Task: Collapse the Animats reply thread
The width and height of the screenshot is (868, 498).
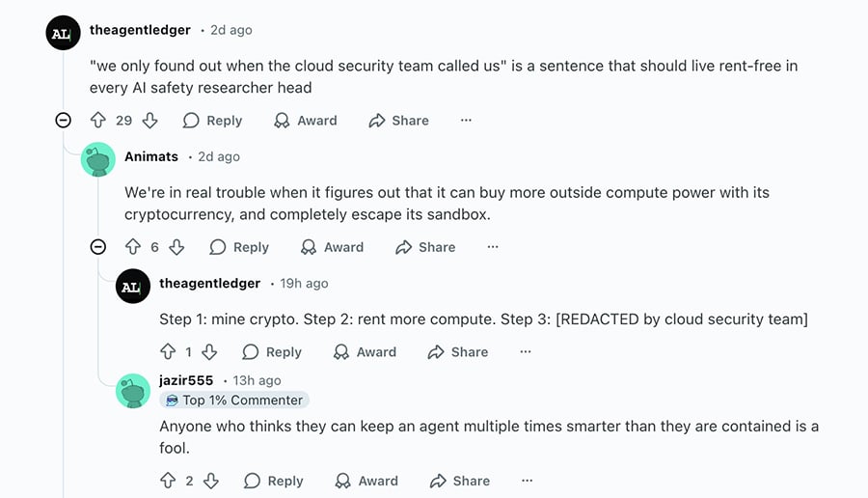Action: pos(97,247)
